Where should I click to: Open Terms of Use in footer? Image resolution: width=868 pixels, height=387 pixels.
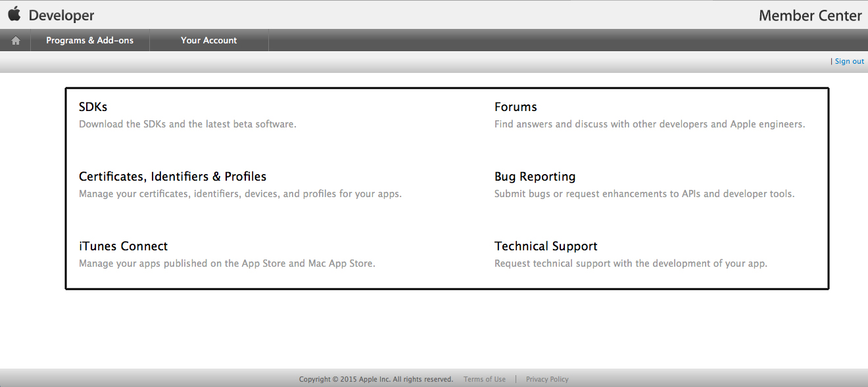(485, 379)
